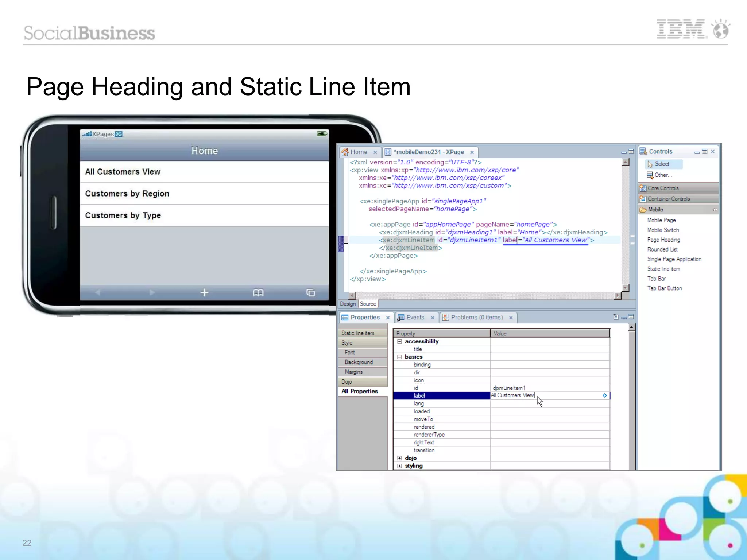This screenshot has height=560, width=747.
Task: Select the id property row
Action: 502,388
